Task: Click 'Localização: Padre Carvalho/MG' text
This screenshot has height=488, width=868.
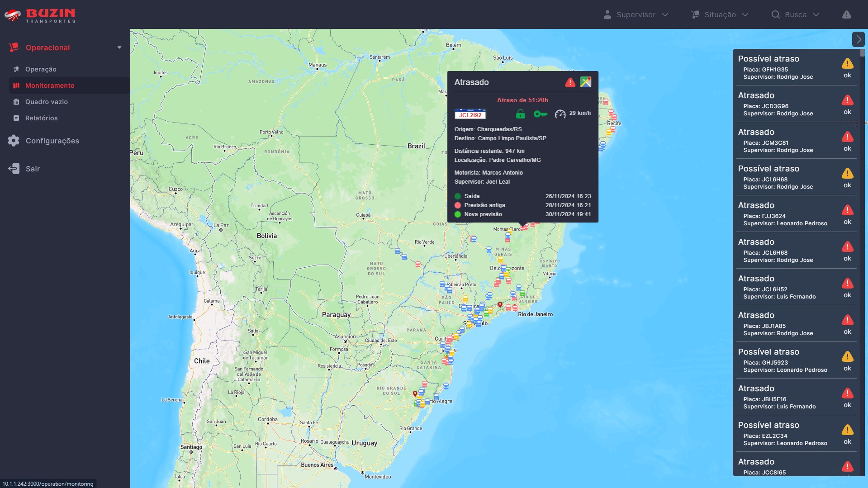Action: [498, 160]
